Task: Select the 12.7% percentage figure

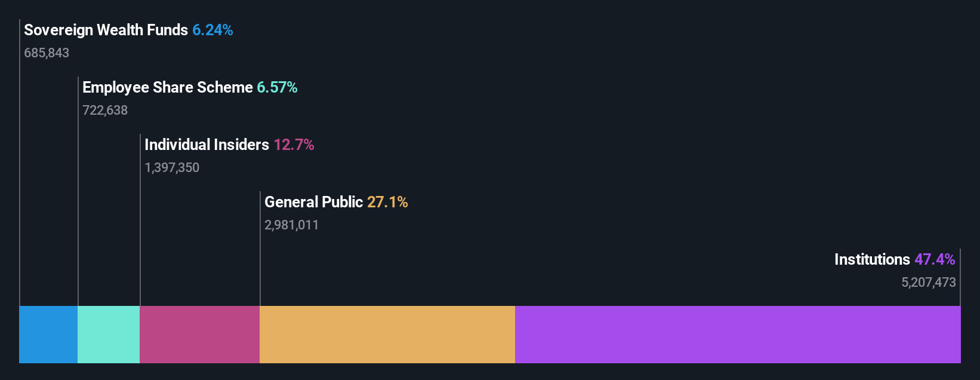Action: click(x=294, y=145)
